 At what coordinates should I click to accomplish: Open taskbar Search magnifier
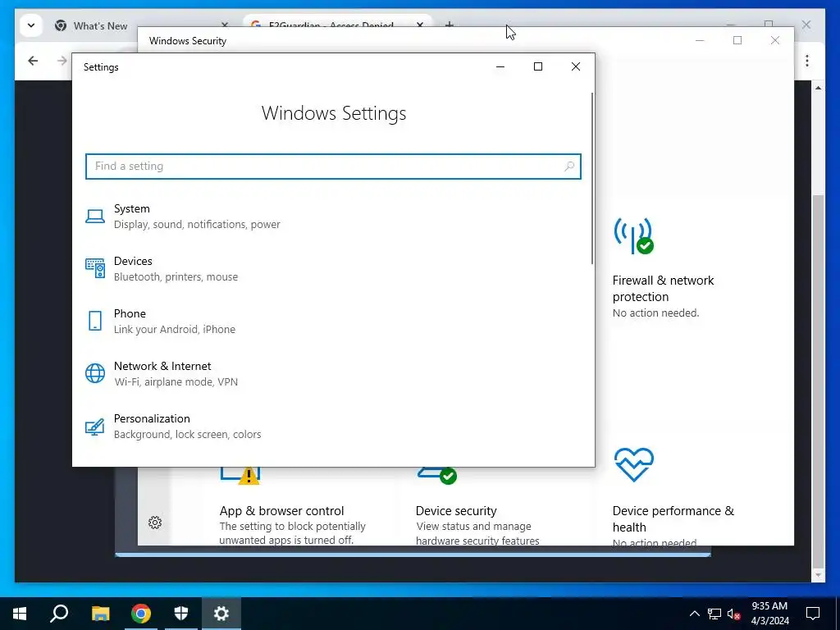tap(59, 614)
